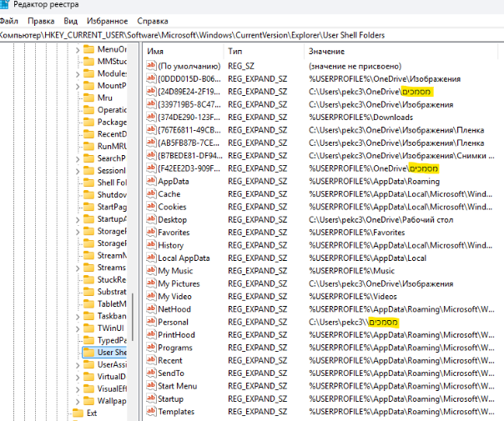Click the %USERPROFILE%\Videos value data
Image resolution: width=504 pixels, height=421 pixels.
(x=353, y=297)
